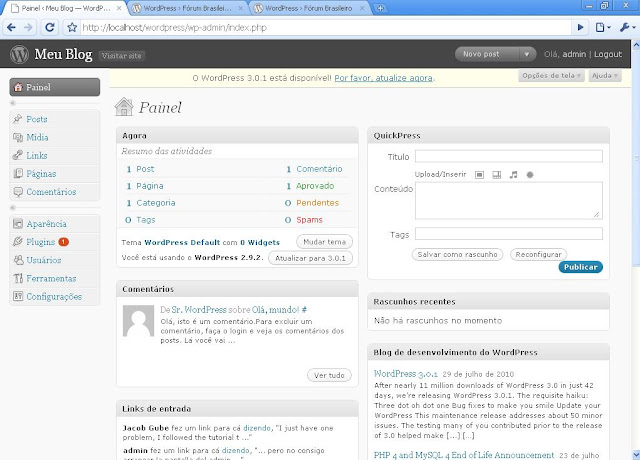640x460 pixels.
Task: Click the WordPress logo in header
Action: tap(19, 54)
